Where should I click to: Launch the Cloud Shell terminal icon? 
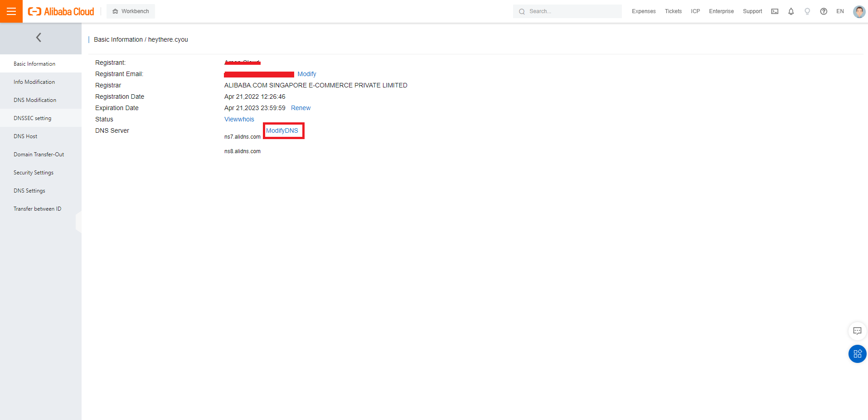click(x=775, y=11)
